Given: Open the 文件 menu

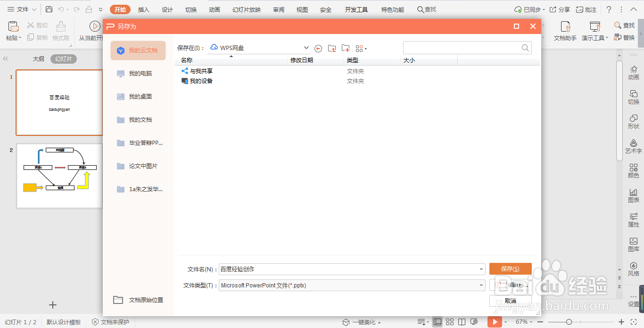Looking at the screenshot, I should click(22, 9).
